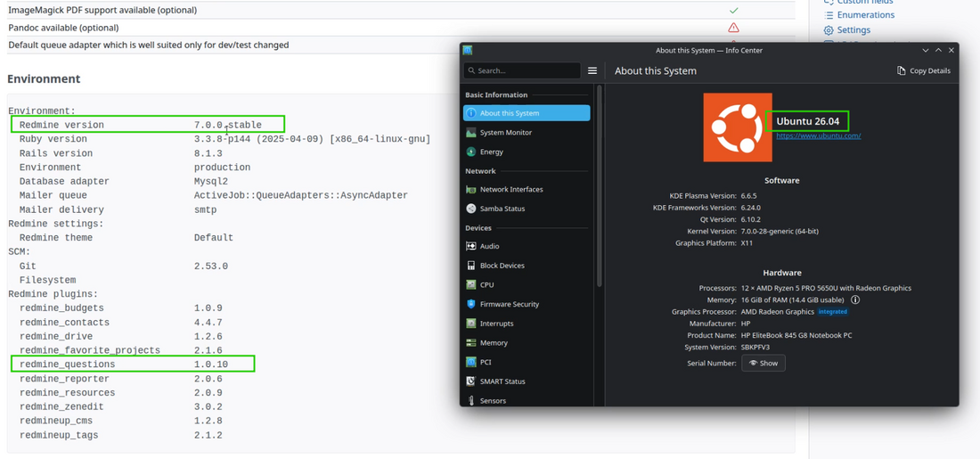980x459 pixels.
Task: Open SMART Status page
Action: (527, 381)
